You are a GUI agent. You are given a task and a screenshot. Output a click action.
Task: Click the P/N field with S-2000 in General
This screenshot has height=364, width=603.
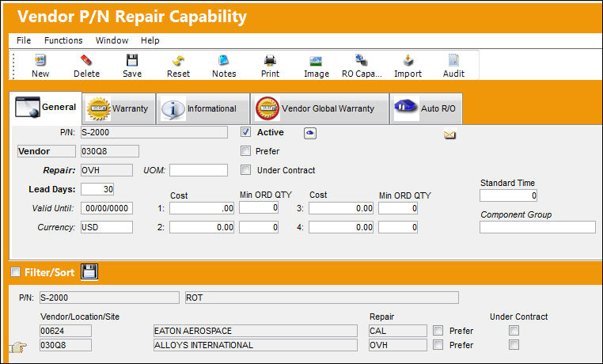[x=154, y=132]
